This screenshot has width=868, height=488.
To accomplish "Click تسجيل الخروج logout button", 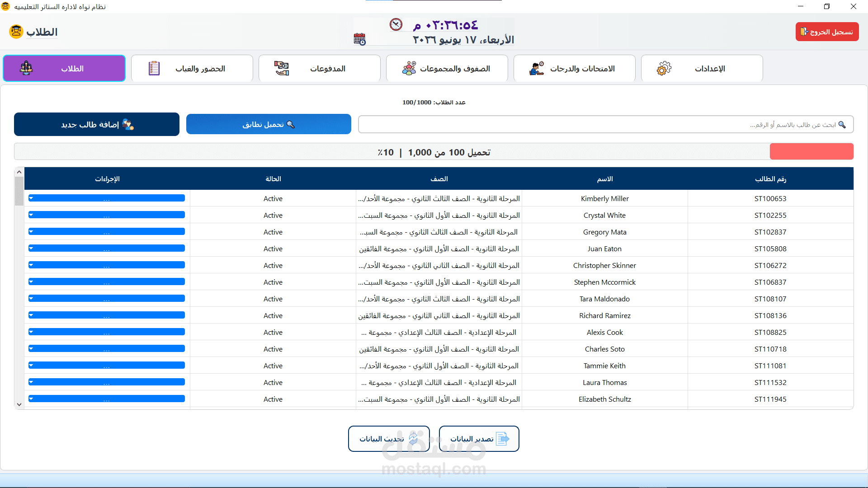I will pyautogui.click(x=827, y=32).
